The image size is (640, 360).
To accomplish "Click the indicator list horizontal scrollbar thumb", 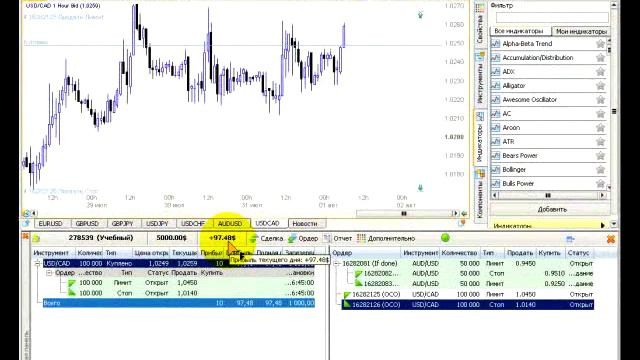I will point(548,196).
